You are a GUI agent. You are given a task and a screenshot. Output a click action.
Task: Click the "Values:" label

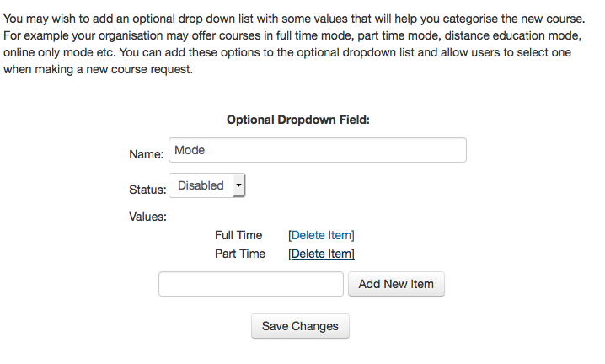(148, 216)
